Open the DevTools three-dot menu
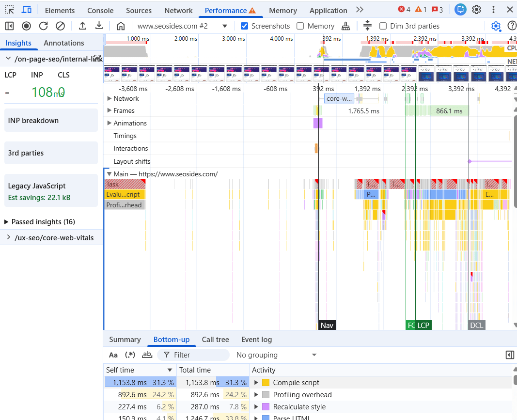517x420 pixels. pyautogui.click(x=493, y=10)
